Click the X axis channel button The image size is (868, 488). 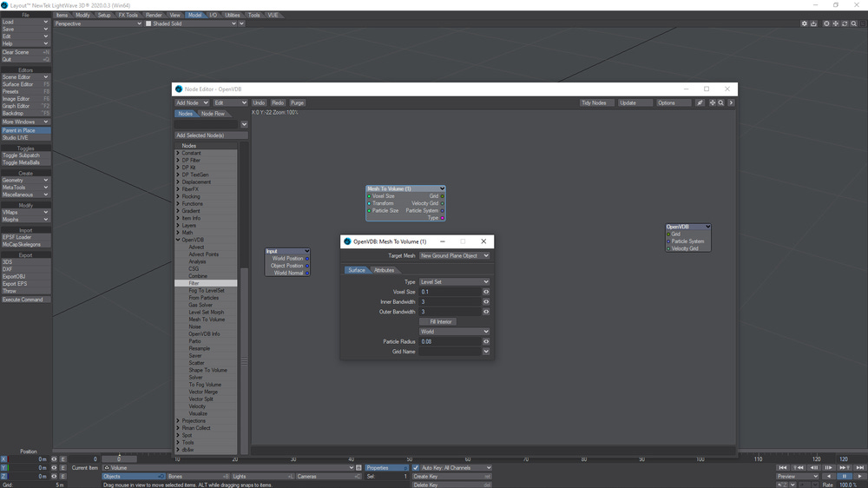click(3, 459)
